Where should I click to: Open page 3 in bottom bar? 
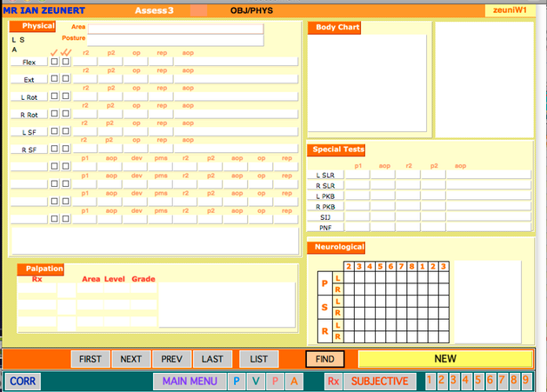[x=453, y=380]
